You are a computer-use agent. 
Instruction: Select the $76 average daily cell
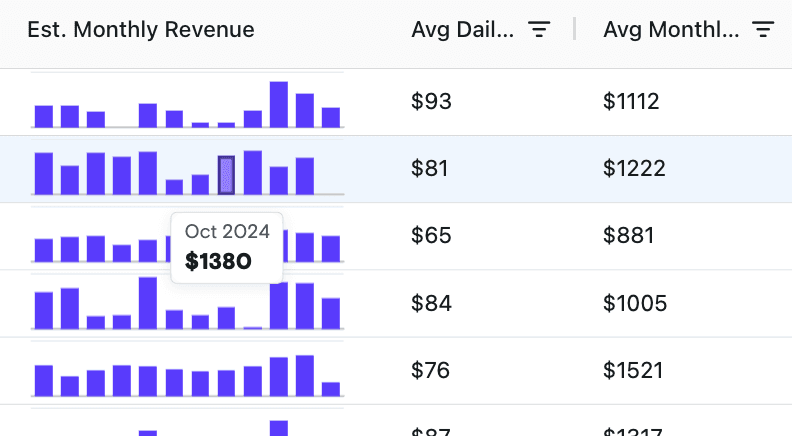point(431,370)
